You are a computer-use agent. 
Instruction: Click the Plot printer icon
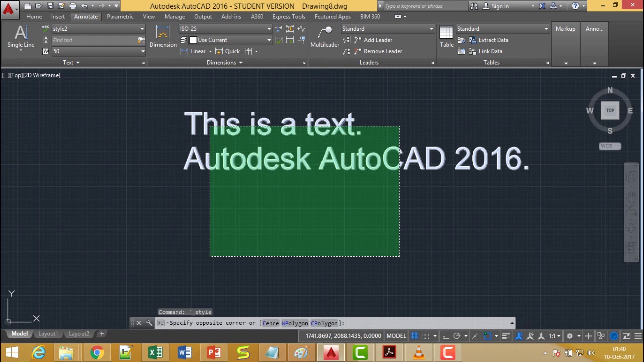[x=73, y=6]
